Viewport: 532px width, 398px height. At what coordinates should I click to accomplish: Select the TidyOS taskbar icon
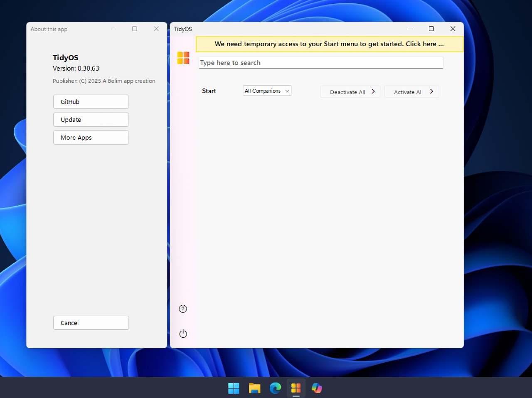296,388
